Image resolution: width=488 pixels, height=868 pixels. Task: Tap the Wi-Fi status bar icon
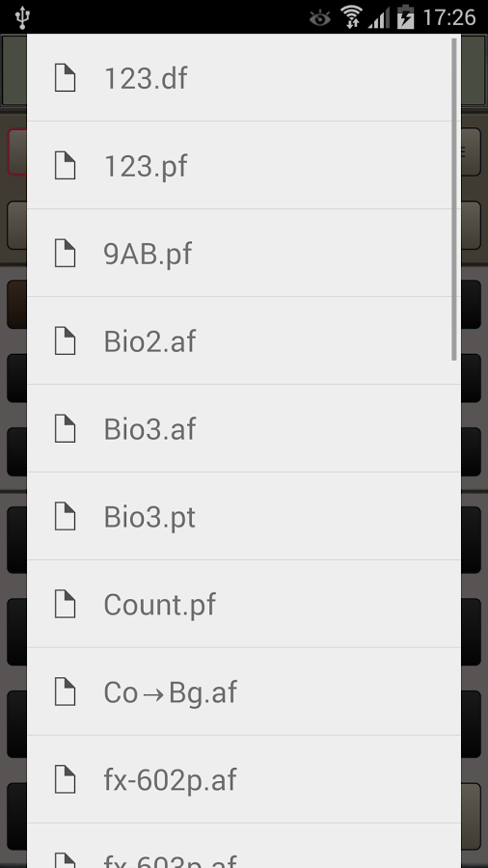pyautogui.click(x=352, y=16)
